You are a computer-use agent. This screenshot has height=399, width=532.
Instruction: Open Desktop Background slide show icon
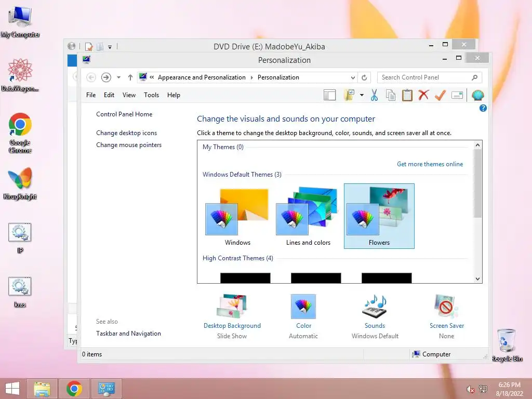point(232,306)
